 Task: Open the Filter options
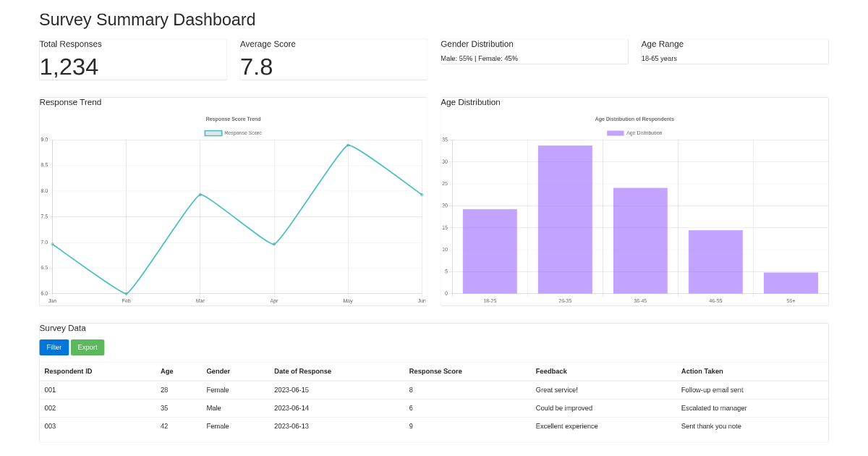(x=54, y=347)
